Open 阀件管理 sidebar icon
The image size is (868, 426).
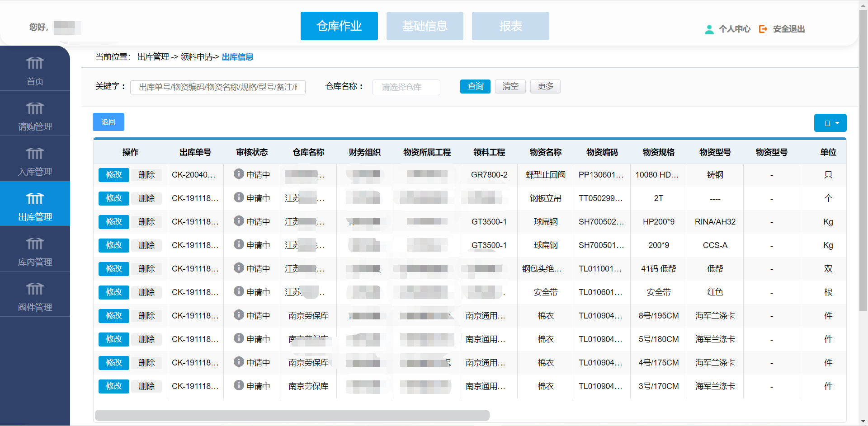[x=35, y=289]
